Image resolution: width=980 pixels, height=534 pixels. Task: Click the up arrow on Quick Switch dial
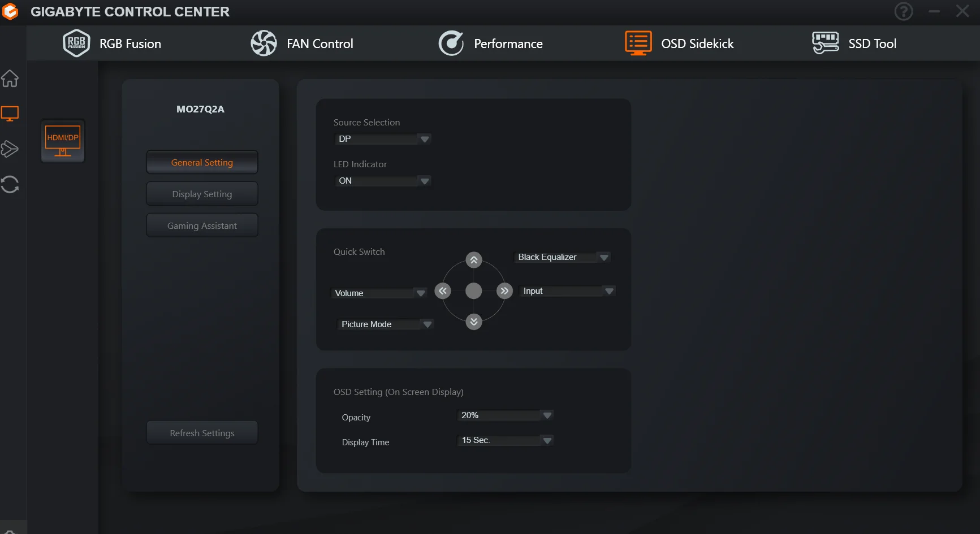point(474,260)
